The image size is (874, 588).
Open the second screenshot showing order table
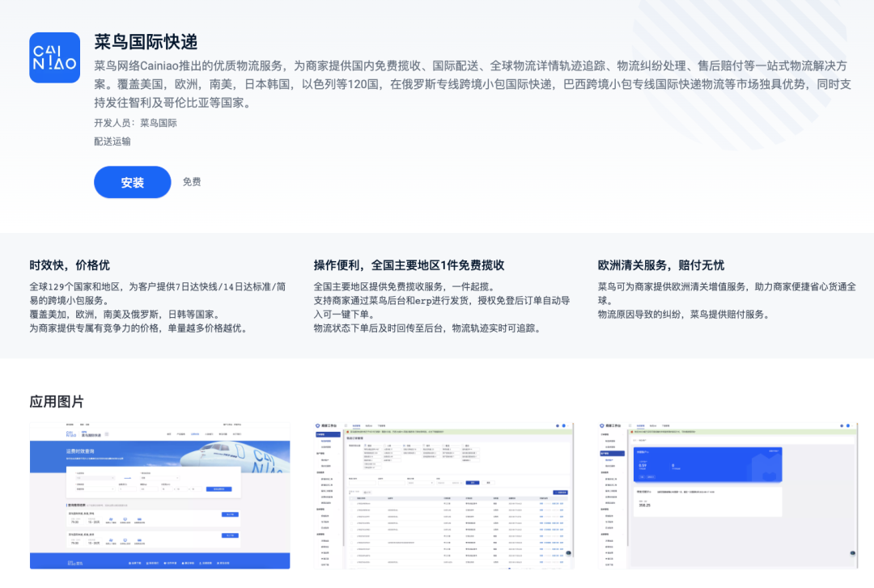click(443, 496)
